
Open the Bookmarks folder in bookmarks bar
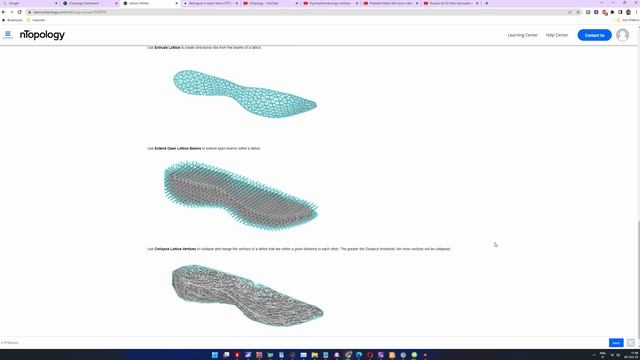[x=12, y=20]
